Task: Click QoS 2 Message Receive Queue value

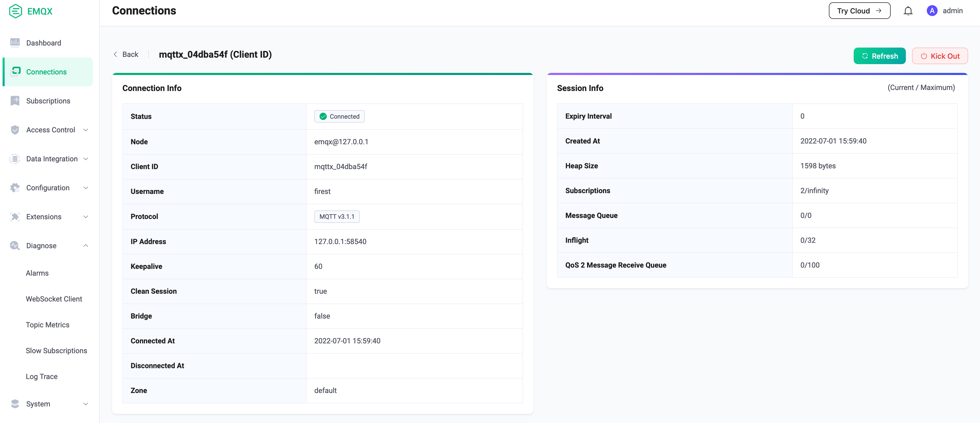Action: click(x=810, y=265)
